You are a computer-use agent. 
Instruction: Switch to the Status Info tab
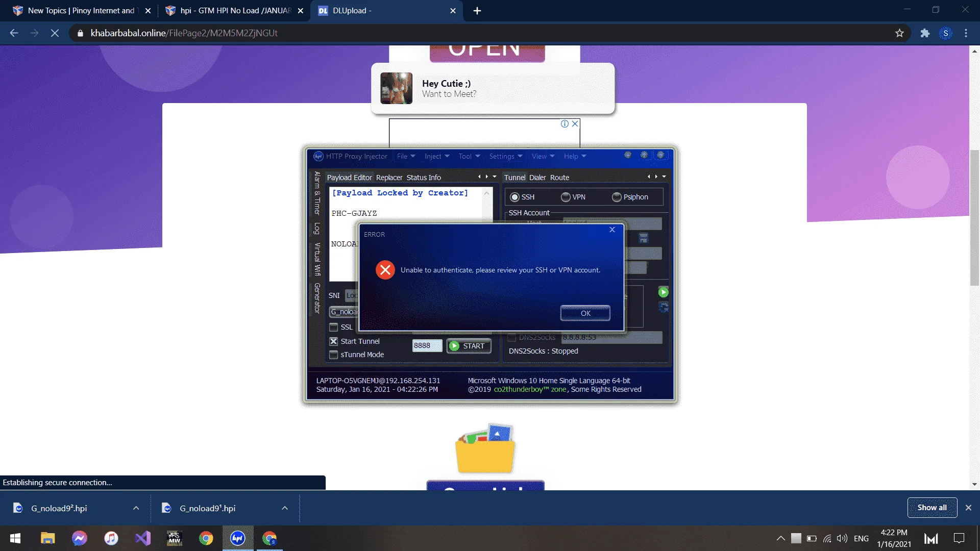424,178
